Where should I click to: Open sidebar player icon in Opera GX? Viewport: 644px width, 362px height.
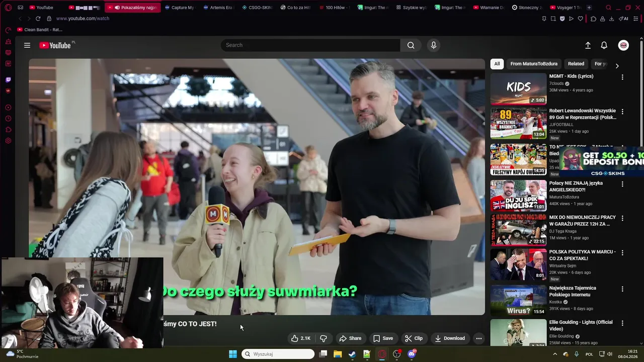[8, 108]
